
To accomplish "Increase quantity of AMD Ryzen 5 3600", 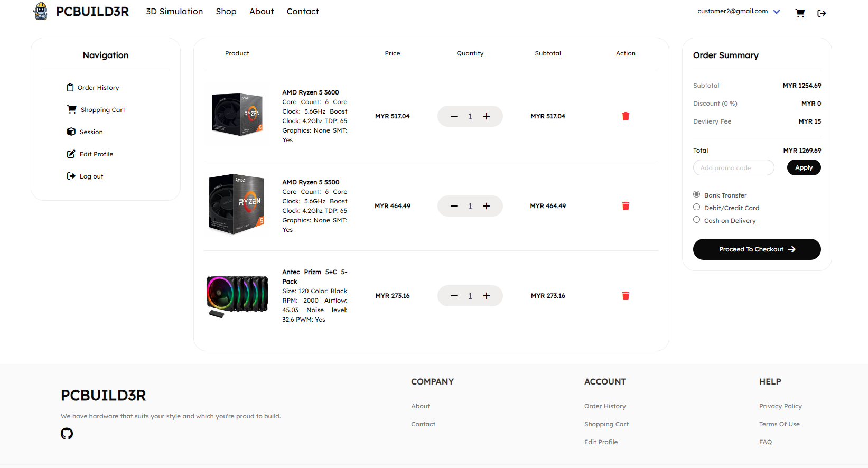I will (x=487, y=116).
